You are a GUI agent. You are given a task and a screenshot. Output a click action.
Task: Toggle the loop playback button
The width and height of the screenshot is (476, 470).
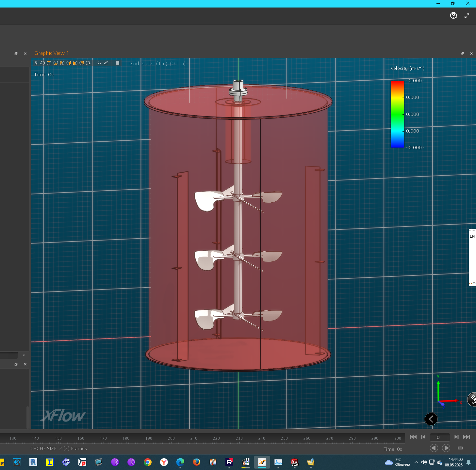pos(460,448)
